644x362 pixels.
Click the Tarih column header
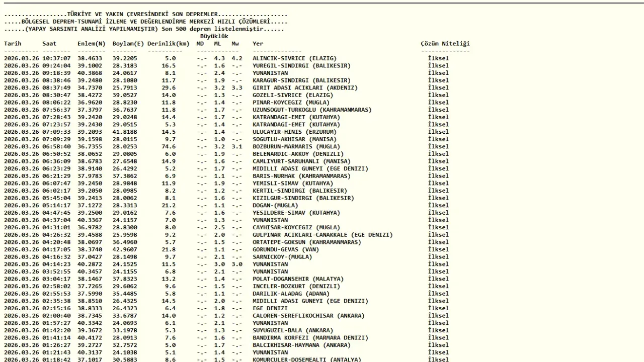pyautogui.click(x=13, y=44)
